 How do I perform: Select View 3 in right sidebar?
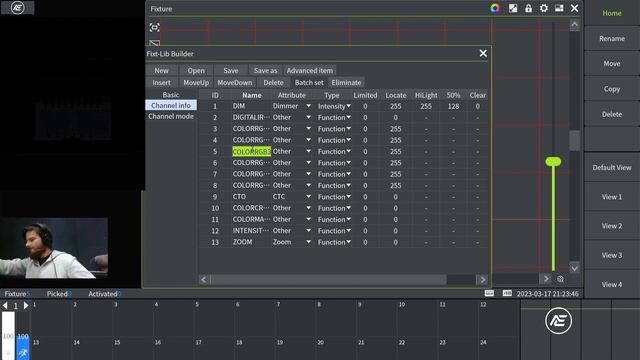pos(612,255)
